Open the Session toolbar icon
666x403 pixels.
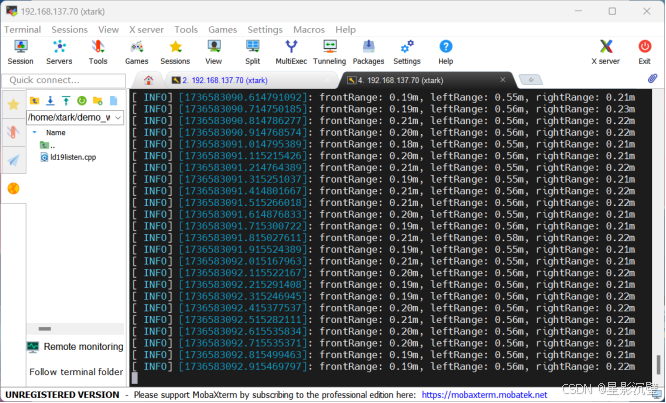click(x=20, y=52)
